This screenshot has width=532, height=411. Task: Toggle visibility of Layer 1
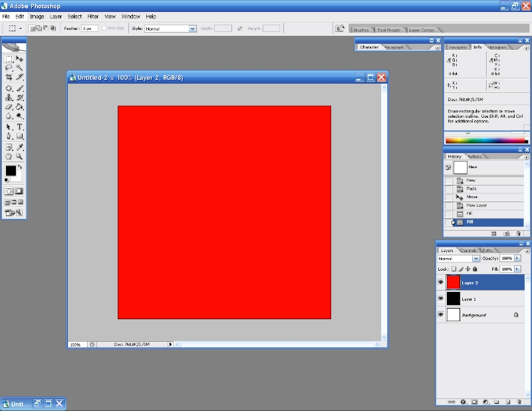tap(440, 299)
